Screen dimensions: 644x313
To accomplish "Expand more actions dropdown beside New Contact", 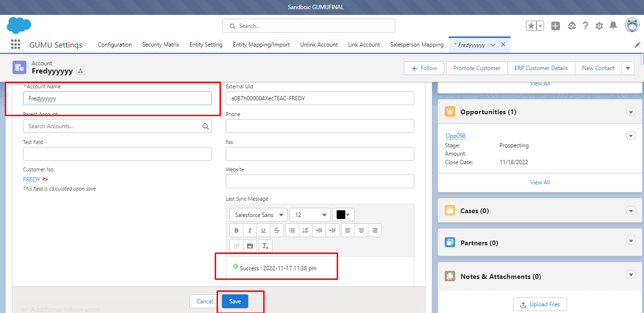I will coord(628,68).
